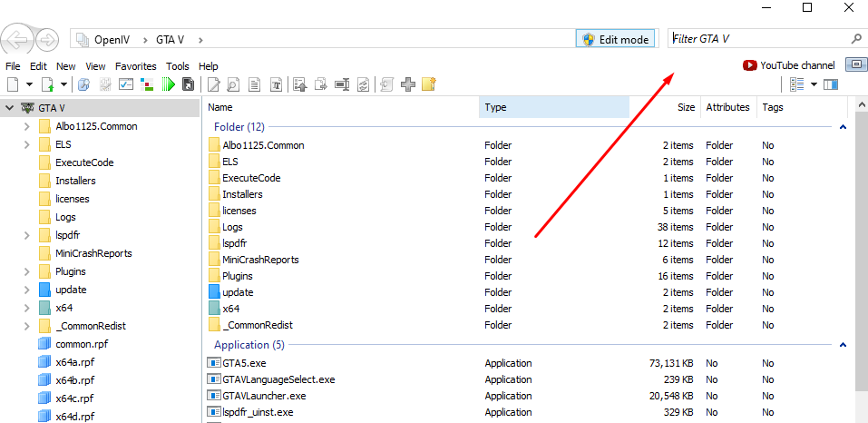Click the search magnifier in filter box
This screenshot has width=868, height=423.
(x=855, y=39)
